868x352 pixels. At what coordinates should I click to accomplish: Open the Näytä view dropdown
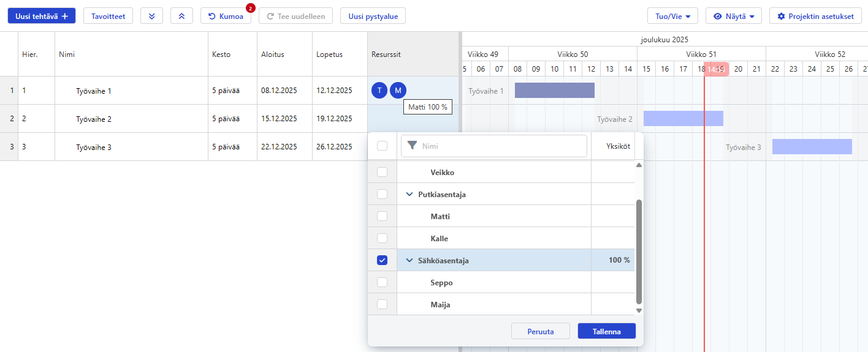pyautogui.click(x=734, y=16)
